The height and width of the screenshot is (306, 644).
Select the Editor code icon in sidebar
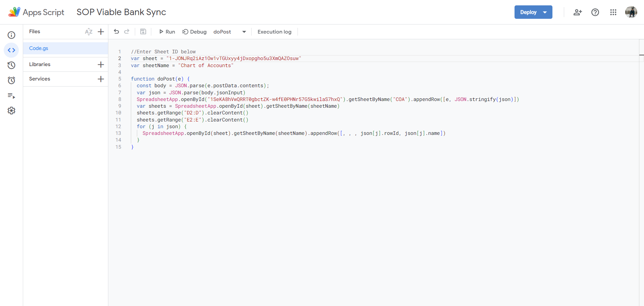[x=11, y=50]
